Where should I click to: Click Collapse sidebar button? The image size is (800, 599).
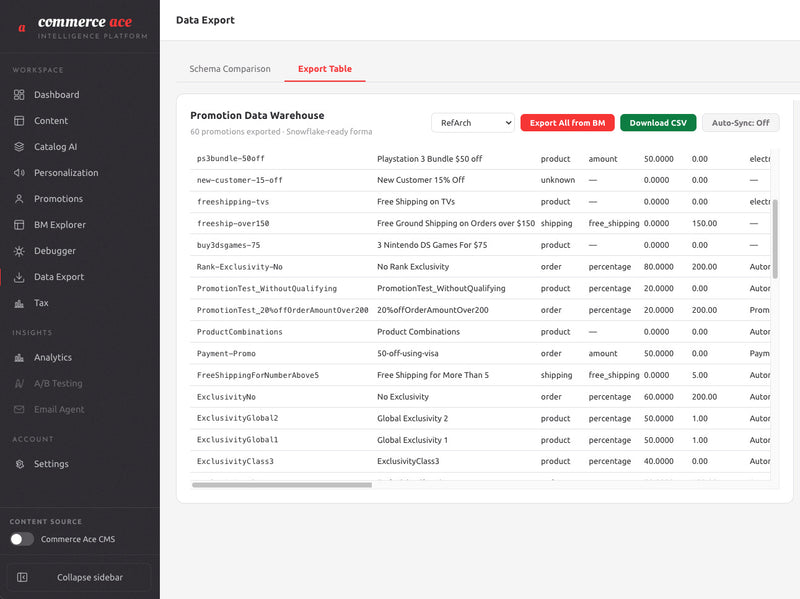tap(79, 577)
